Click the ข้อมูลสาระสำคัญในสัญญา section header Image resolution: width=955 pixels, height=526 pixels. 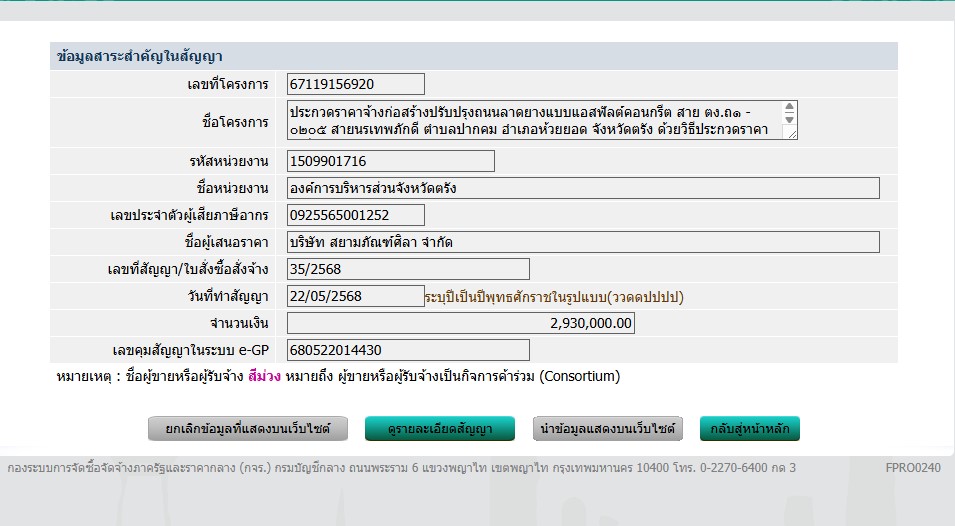click(474, 56)
